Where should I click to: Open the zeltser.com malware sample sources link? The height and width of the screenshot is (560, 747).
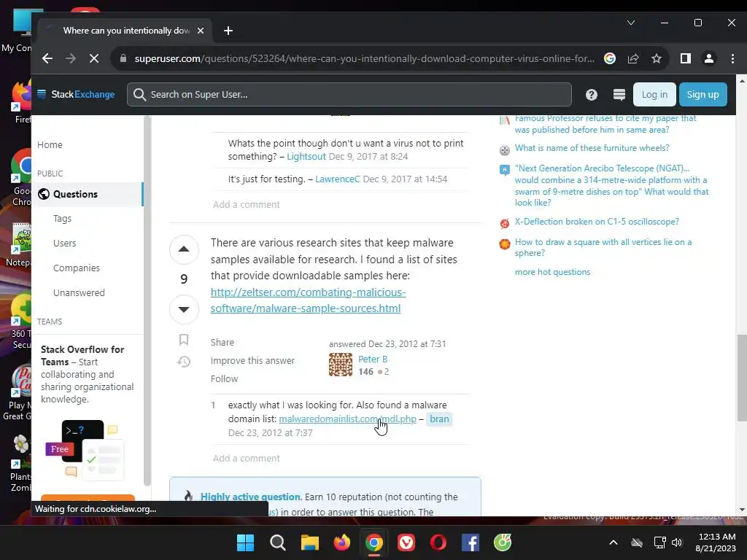(309, 300)
